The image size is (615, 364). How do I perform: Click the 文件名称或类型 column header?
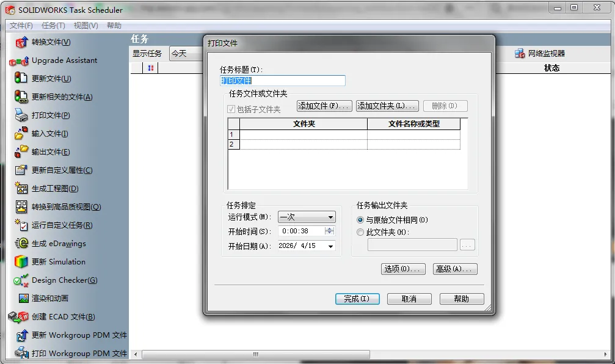pos(414,124)
